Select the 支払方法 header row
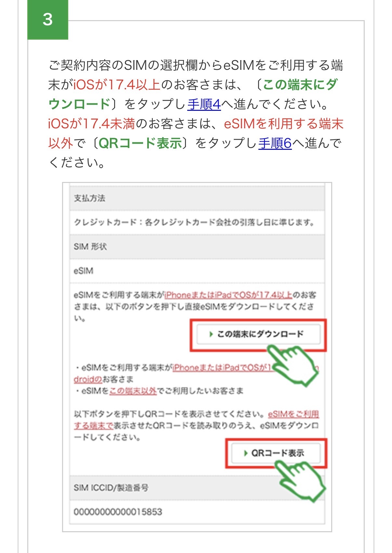 tap(197, 198)
